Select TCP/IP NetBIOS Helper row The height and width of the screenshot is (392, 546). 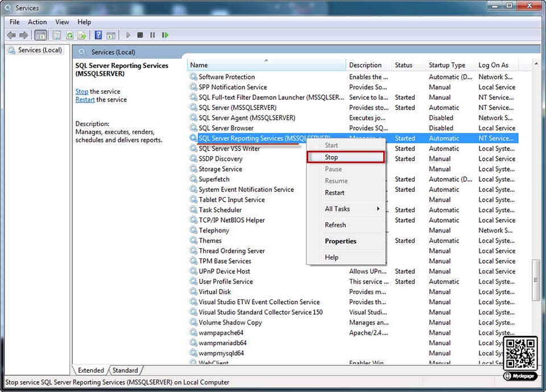pyautogui.click(x=353, y=220)
